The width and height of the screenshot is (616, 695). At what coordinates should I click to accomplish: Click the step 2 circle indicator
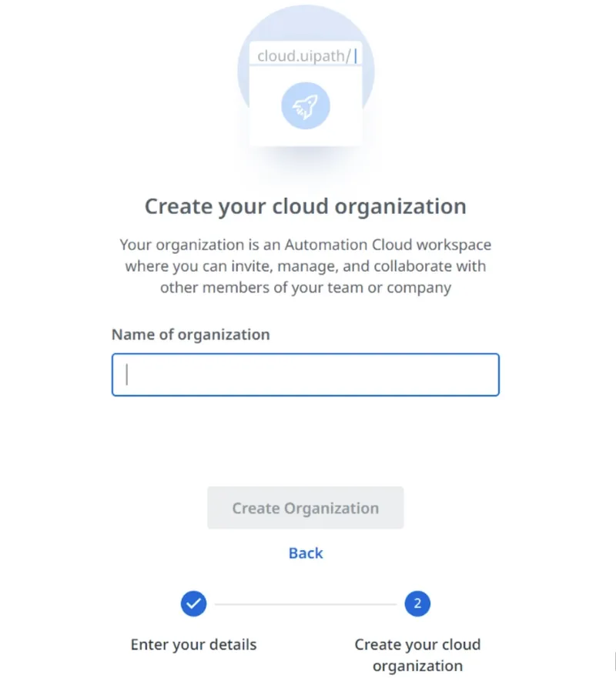tap(417, 603)
